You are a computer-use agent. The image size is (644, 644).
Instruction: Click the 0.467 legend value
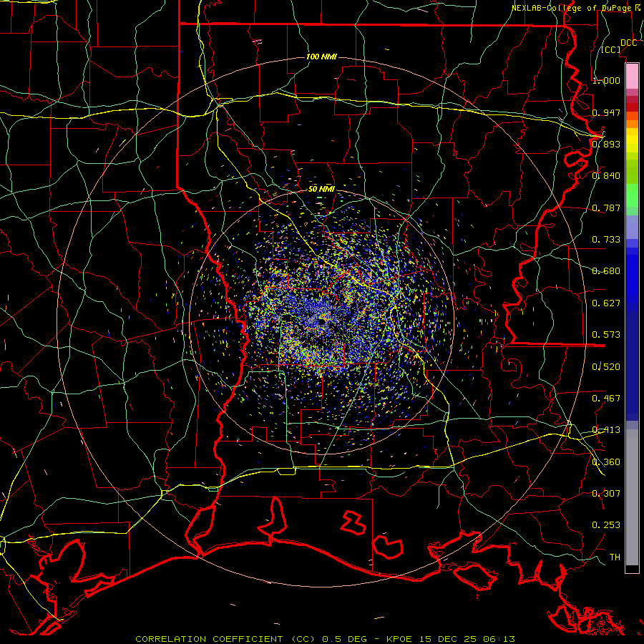click(606, 399)
